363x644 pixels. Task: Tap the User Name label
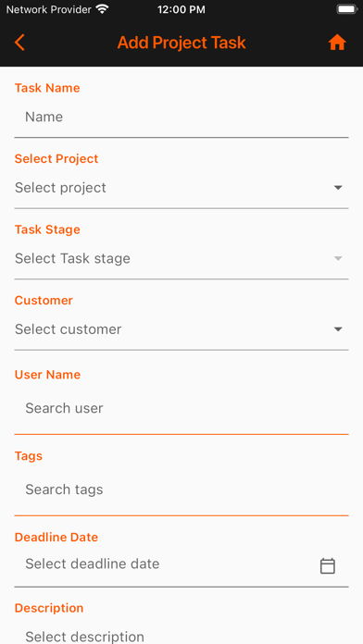pyautogui.click(x=47, y=375)
